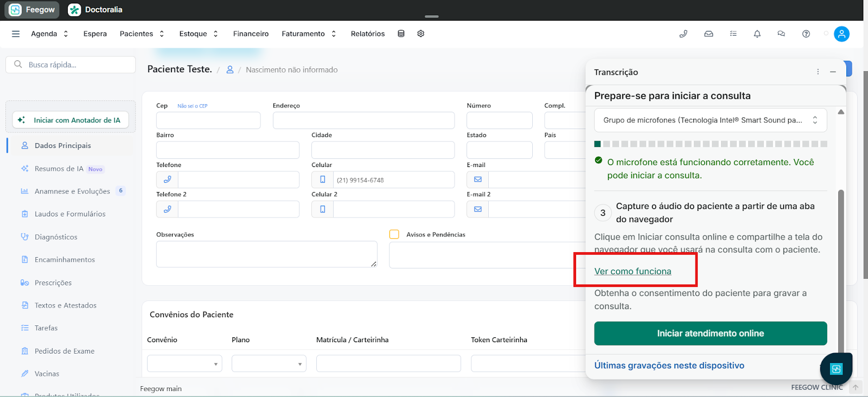The width and height of the screenshot is (868, 397).
Task: Click the Não sei o CEP link
Action: (x=193, y=106)
